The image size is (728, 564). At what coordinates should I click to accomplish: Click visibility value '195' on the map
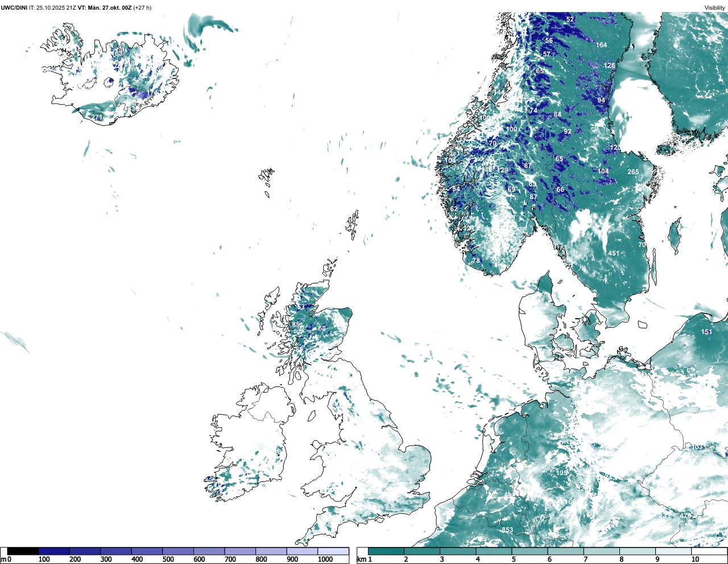pos(562,473)
